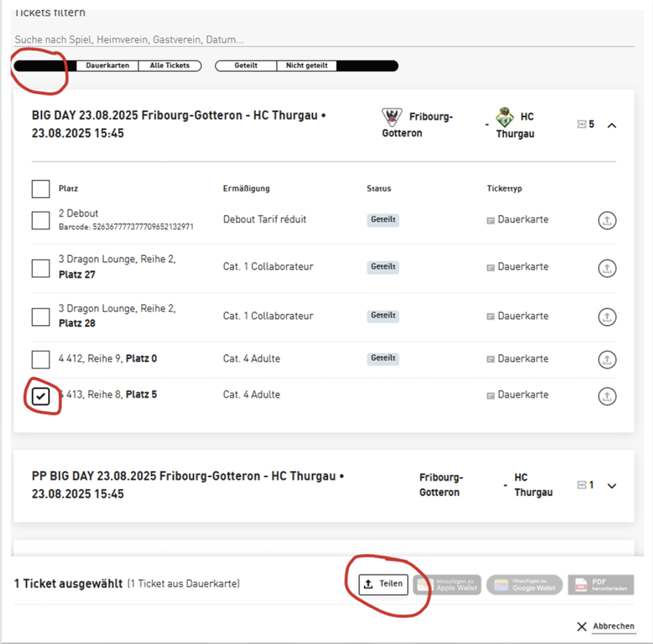Select the Dauerkarten filter tab

click(107, 66)
